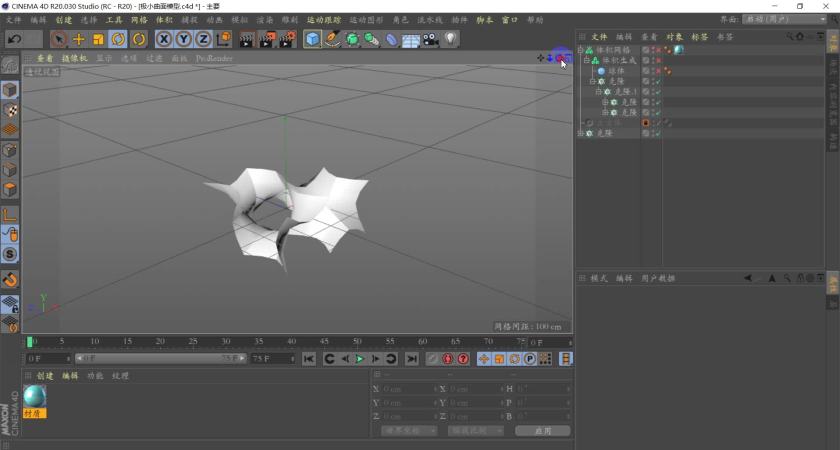Click frame 30 on timeline ruler

tap(226, 342)
